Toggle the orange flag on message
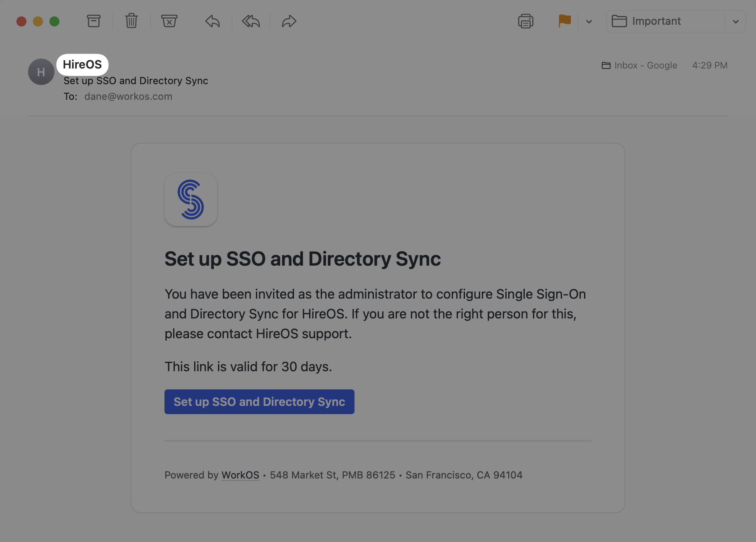The image size is (756, 542). 564,21
